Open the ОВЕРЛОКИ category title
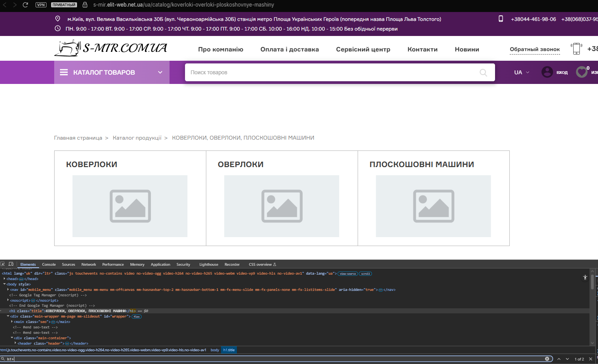598x364 pixels. (241, 164)
